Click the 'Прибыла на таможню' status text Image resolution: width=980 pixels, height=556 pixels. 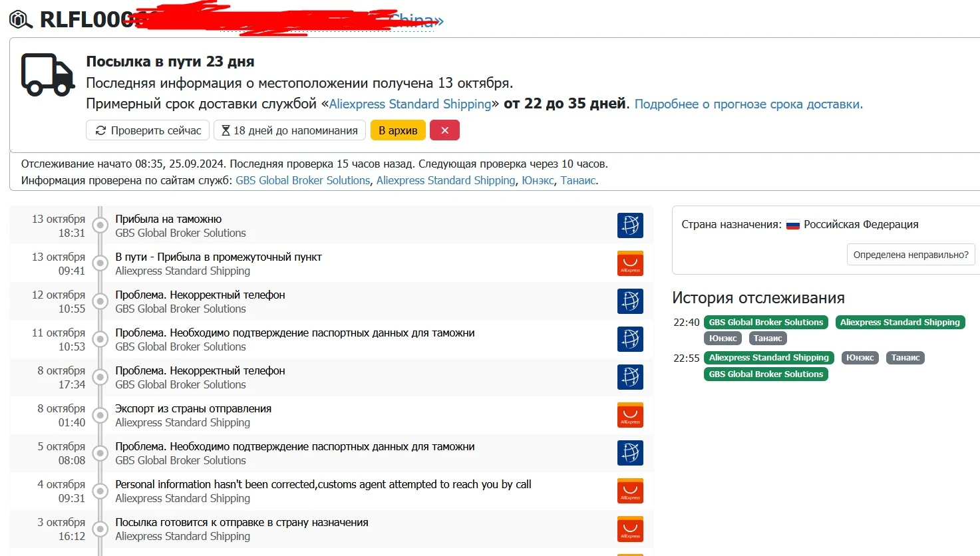pos(168,219)
